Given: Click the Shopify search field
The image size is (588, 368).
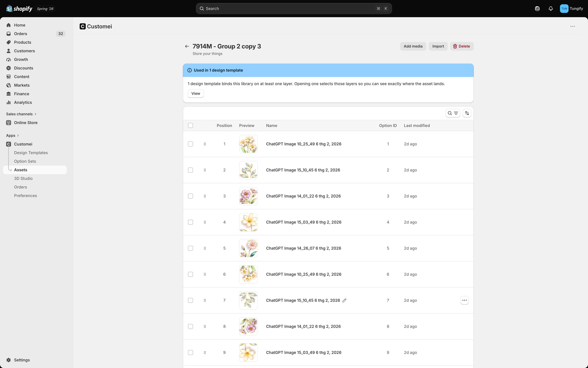Looking at the screenshot, I should point(294,9).
